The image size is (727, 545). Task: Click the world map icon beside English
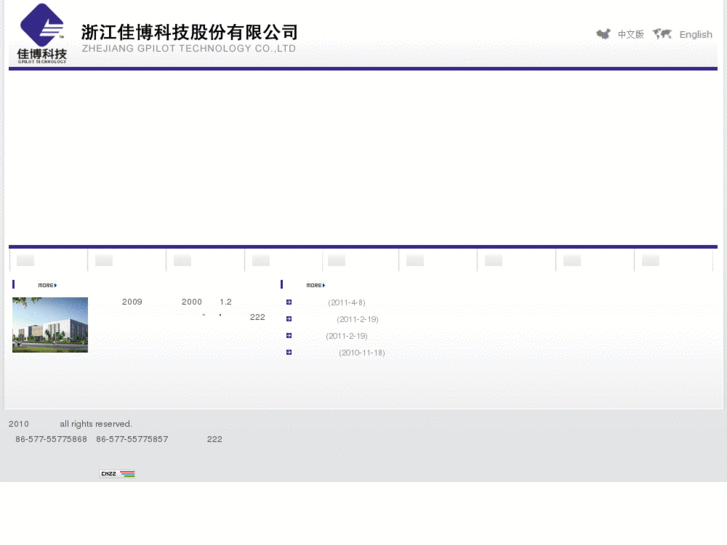pyautogui.click(x=662, y=34)
